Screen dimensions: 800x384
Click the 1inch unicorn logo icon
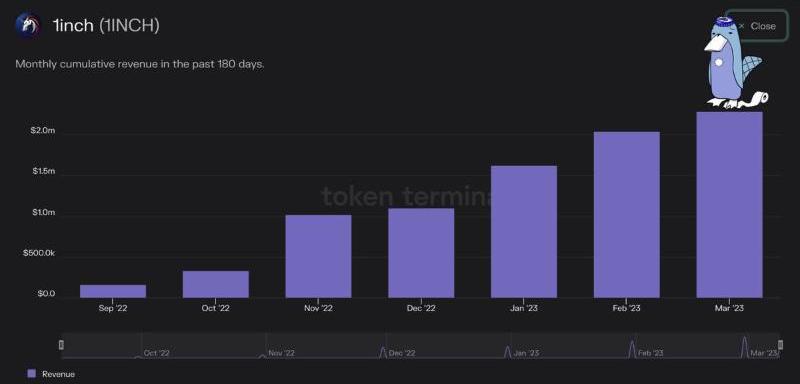(28, 25)
